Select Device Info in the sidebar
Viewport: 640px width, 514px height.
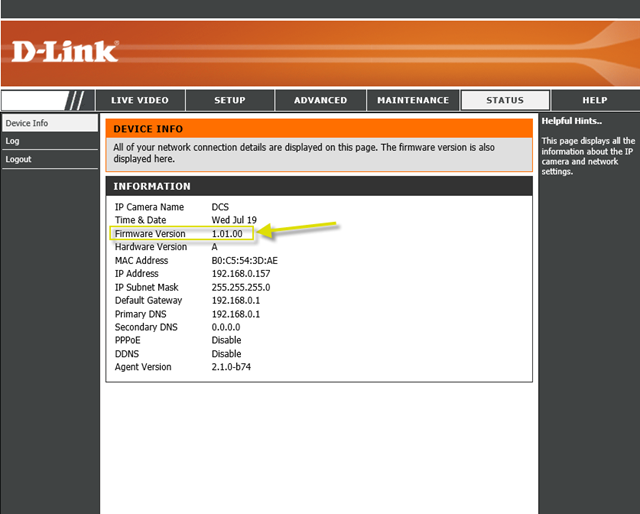tap(50, 123)
